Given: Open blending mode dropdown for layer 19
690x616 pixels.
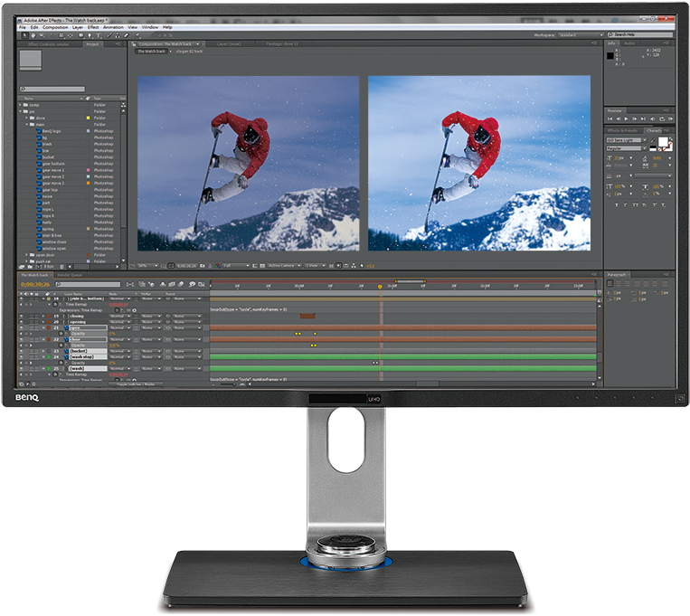Looking at the screenshot, I should [x=120, y=317].
